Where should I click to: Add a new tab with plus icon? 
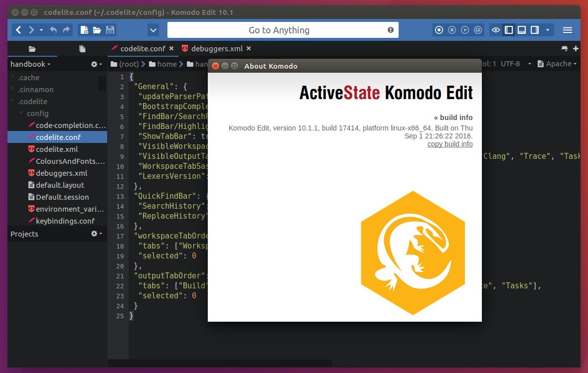pos(576,48)
